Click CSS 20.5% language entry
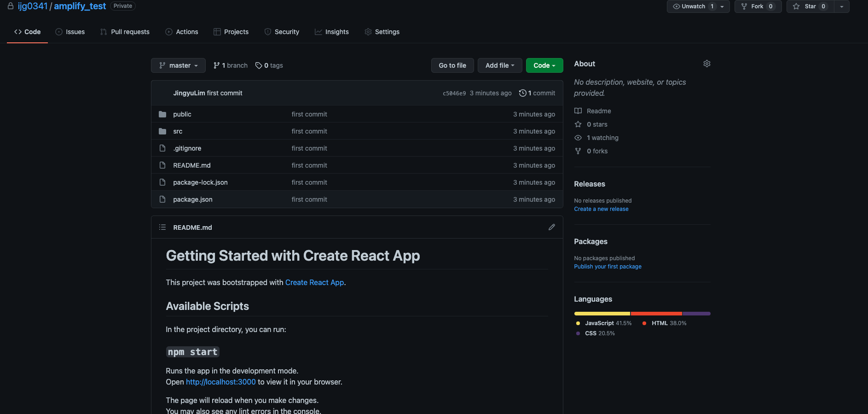Image resolution: width=868 pixels, height=414 pixels. tap(595, 333)
